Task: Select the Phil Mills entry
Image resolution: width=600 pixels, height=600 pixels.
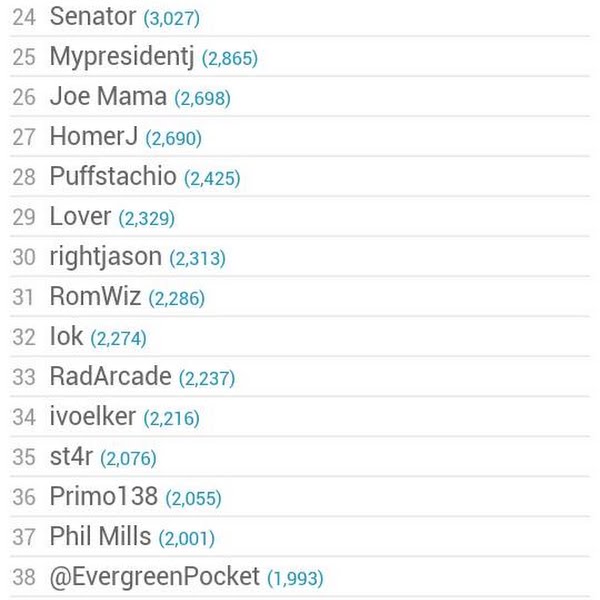Action: [x=100, y=537]
